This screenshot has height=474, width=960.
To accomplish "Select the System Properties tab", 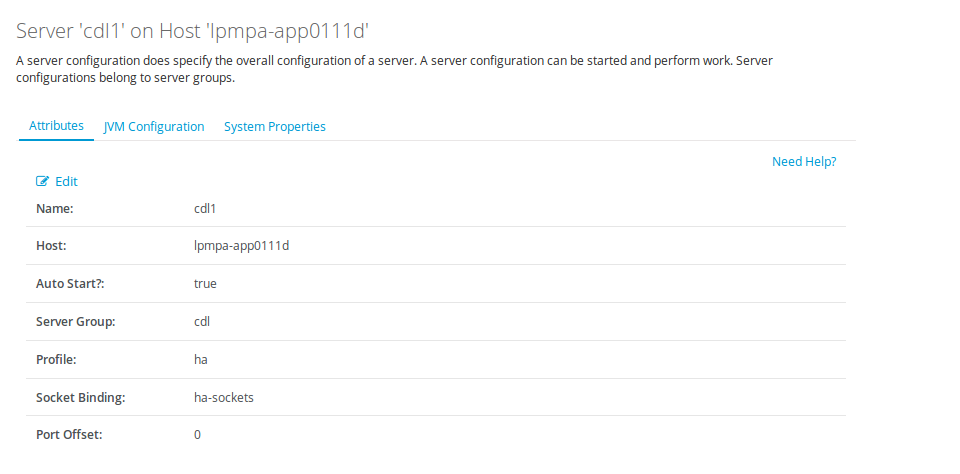I will 275,127.
